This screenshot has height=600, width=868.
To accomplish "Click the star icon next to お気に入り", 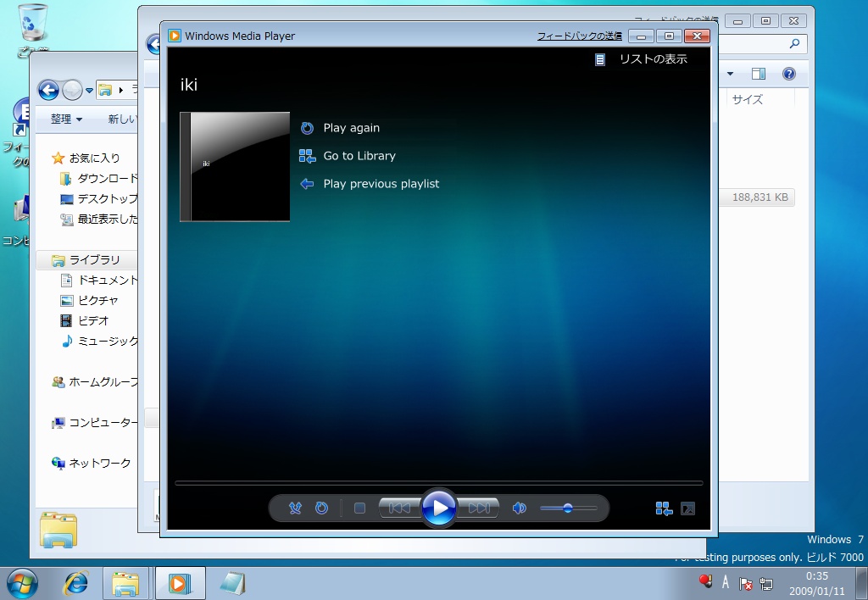I will coord(58,158).
